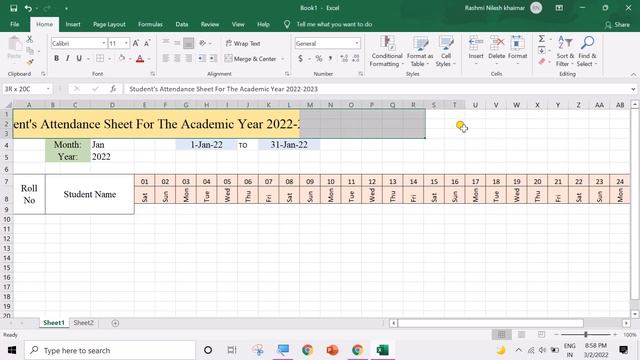Image resolution: width=640 pixels, height=360 pixels.
Task: Switch to the Page Layout tab
Action: click(109, 24)
